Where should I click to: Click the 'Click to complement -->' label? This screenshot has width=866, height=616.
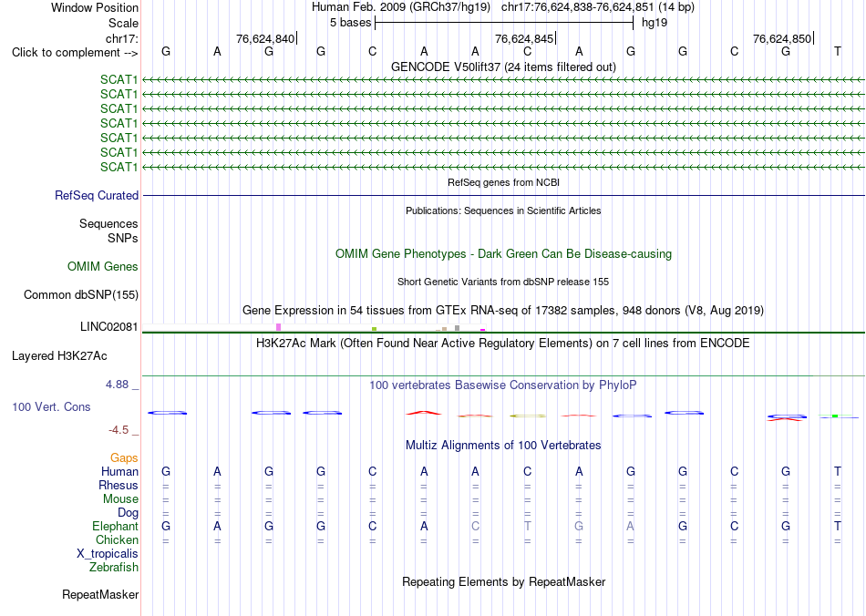click(x=75, y=53)
